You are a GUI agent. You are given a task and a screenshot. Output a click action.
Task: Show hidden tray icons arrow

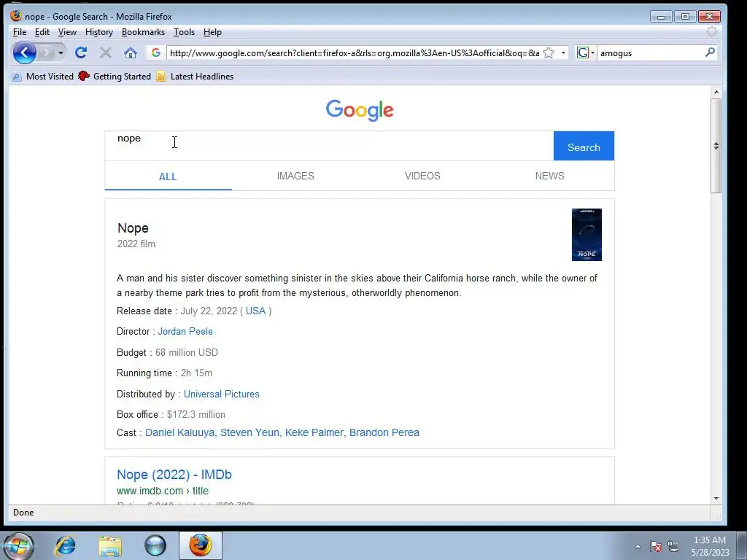pyautogui.click(x=638, y=546)
